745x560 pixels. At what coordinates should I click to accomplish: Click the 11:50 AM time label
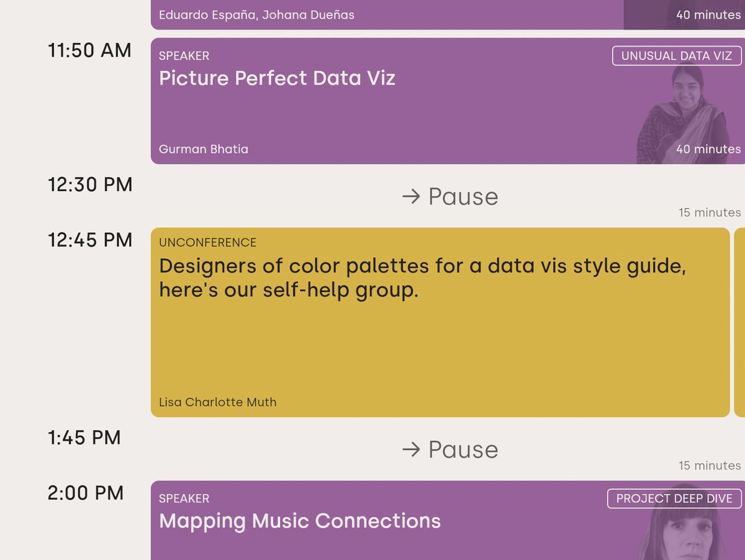[90, 50]
